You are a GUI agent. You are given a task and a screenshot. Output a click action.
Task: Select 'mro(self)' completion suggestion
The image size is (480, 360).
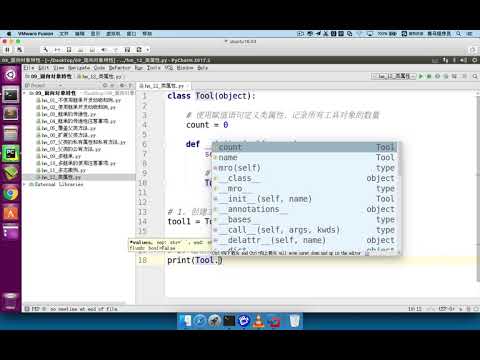pos(305,168)
